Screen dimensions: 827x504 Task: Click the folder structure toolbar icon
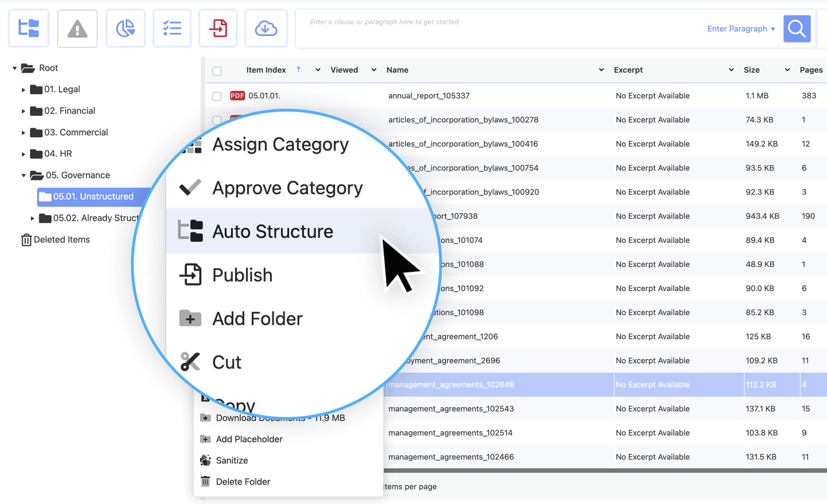click(29, 28)
